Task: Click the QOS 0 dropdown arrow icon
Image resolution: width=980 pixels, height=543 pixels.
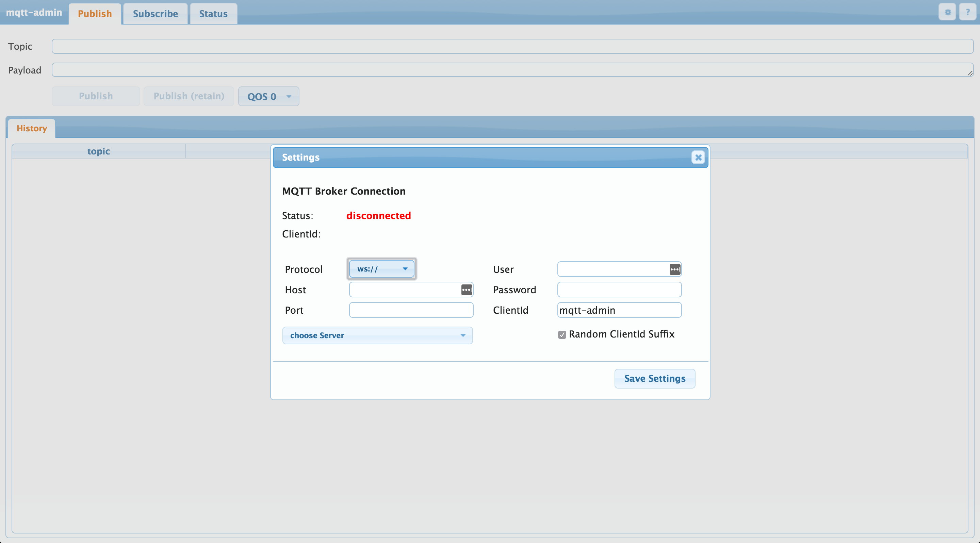Action: click(x=288, y=96)
